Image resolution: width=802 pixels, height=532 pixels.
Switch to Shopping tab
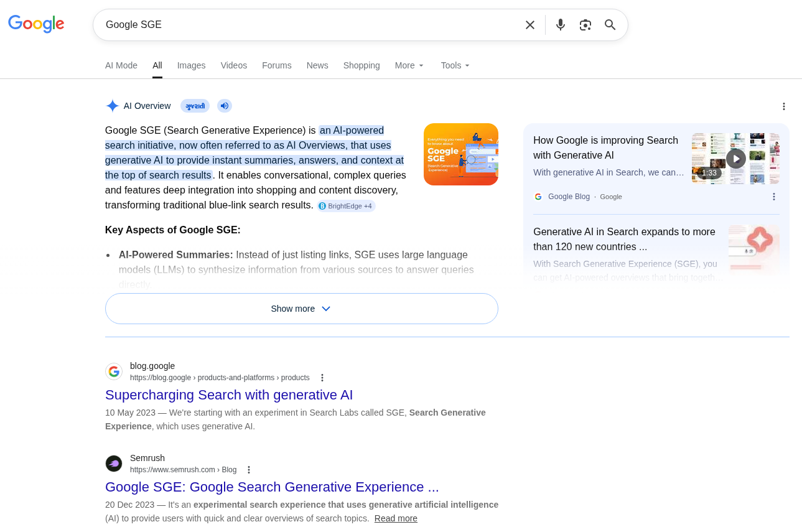click(x=361, y=65)
